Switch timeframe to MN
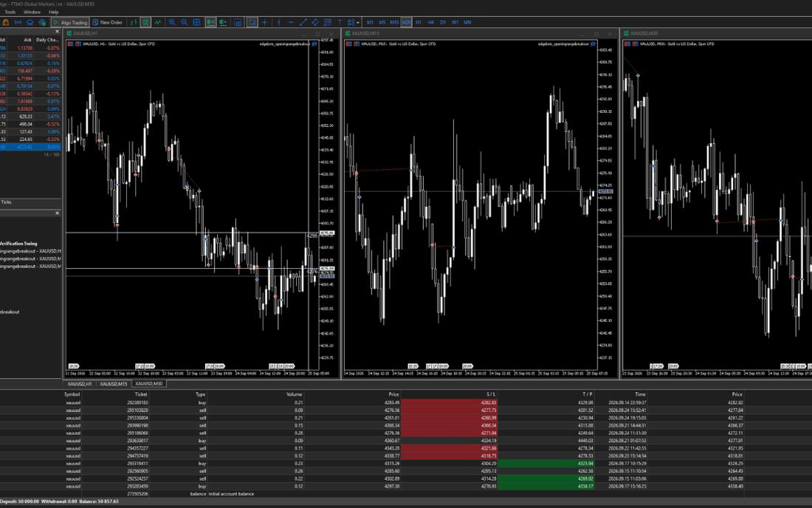The width and height of the screenshot is (812, 508). 467,22
